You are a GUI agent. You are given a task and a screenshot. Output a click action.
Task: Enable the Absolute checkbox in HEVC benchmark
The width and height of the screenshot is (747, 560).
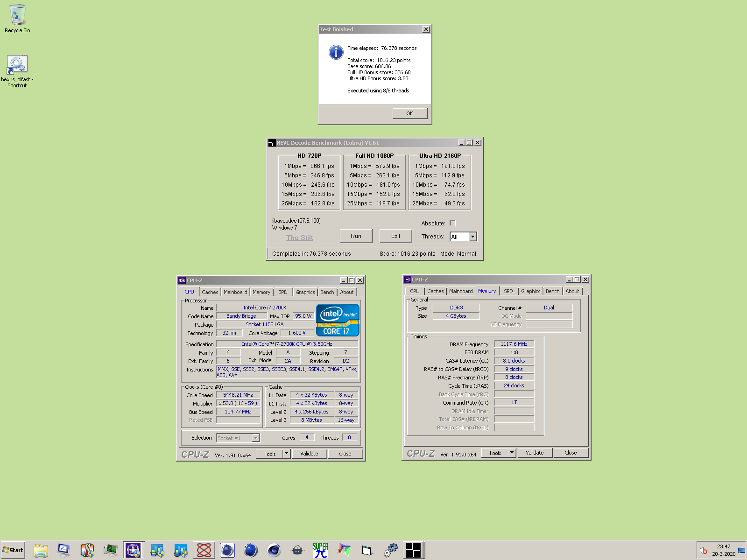pos(452,224)
